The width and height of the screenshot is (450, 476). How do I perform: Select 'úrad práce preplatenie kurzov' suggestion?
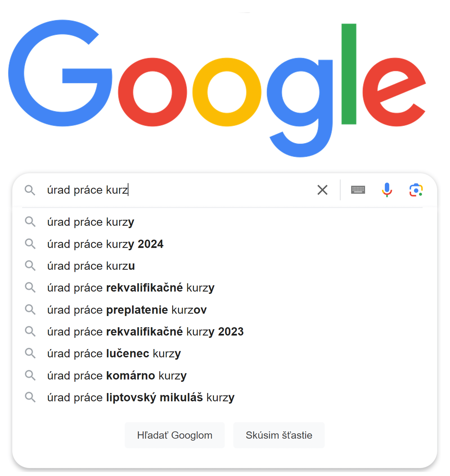click(224, 310)
